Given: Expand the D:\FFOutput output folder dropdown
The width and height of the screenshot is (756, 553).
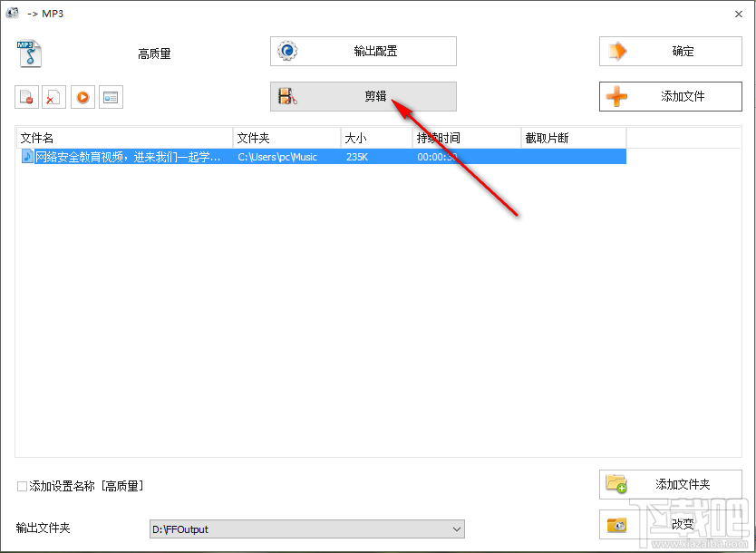Looking at the screenshot, I should coord(456,529).
